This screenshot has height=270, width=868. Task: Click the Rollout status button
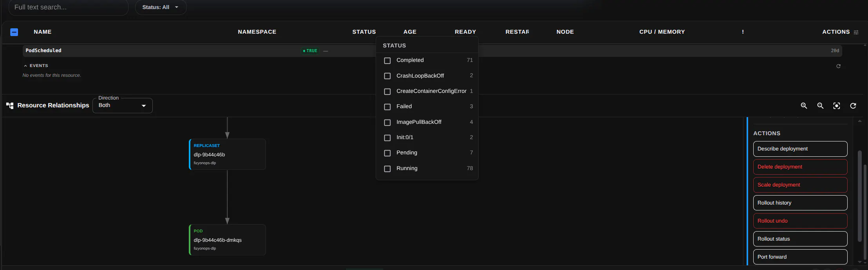(x=800, y=239)
